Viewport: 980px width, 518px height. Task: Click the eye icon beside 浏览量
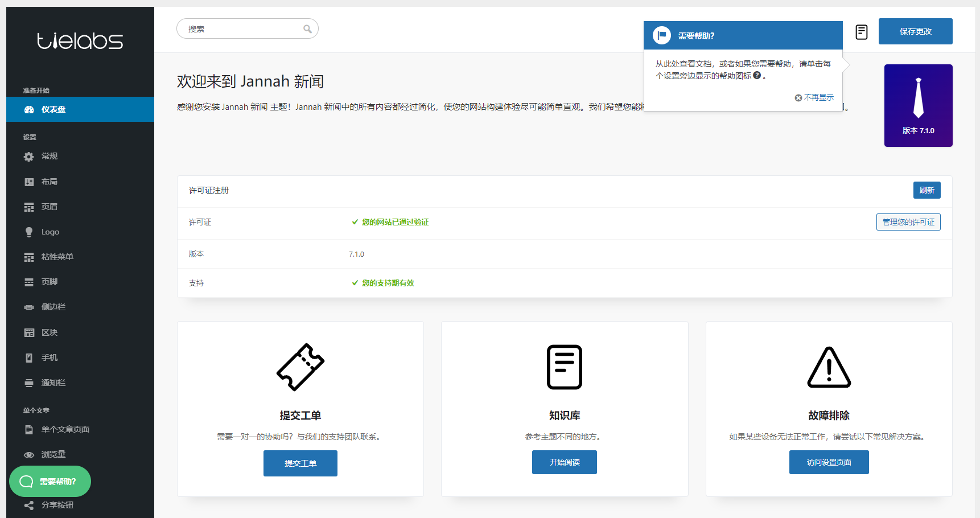click(x=29, y=455)
